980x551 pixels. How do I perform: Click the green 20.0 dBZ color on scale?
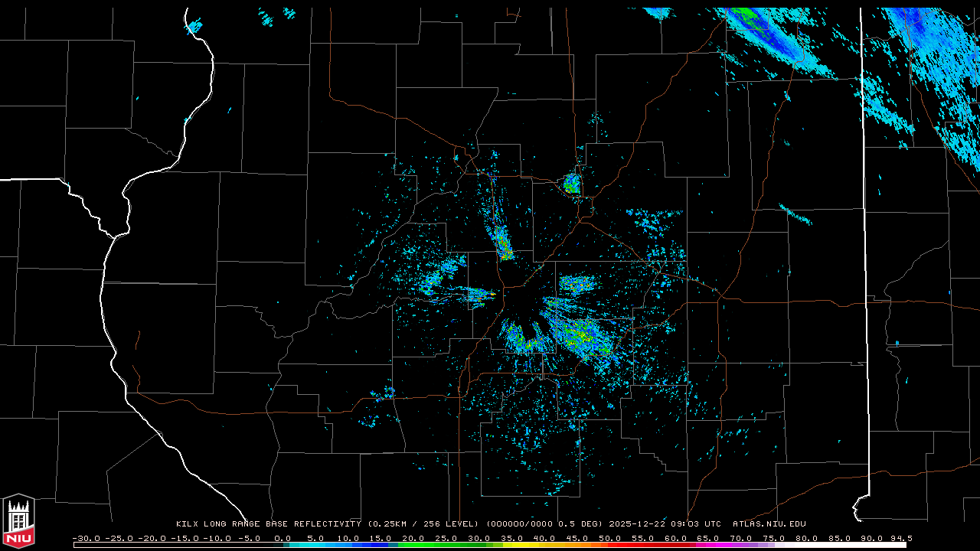[413, 545]
